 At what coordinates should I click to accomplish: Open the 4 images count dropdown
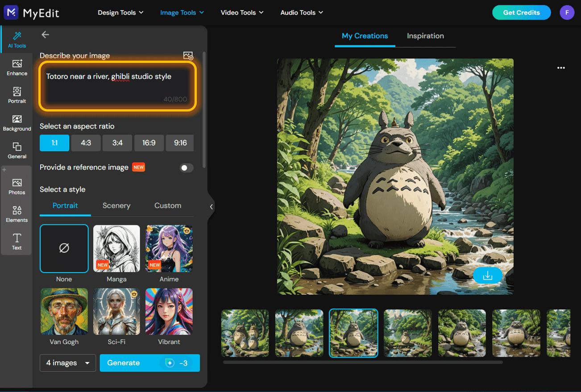point(67,363)
